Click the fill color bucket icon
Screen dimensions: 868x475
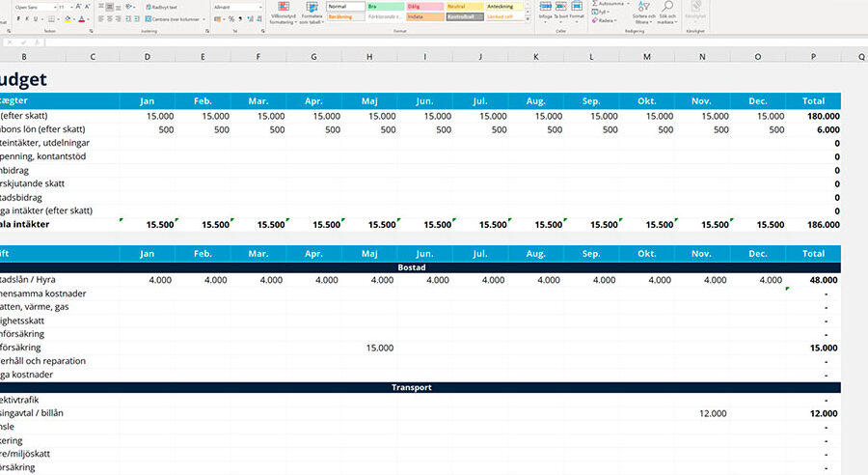68,19
